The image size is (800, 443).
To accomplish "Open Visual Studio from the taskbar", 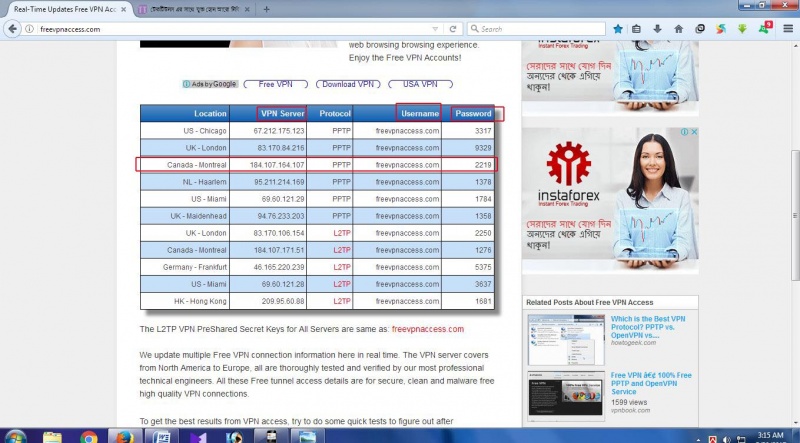I will coord(198,437).
